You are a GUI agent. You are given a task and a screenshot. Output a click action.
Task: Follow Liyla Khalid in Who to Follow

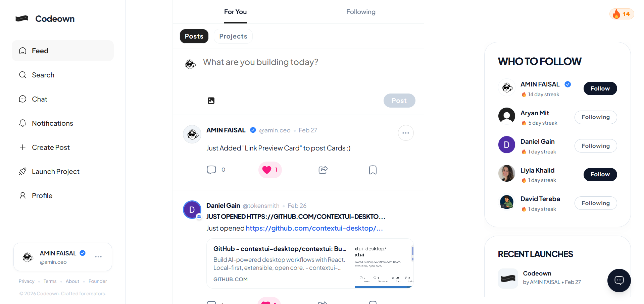(x=600, y=174)
